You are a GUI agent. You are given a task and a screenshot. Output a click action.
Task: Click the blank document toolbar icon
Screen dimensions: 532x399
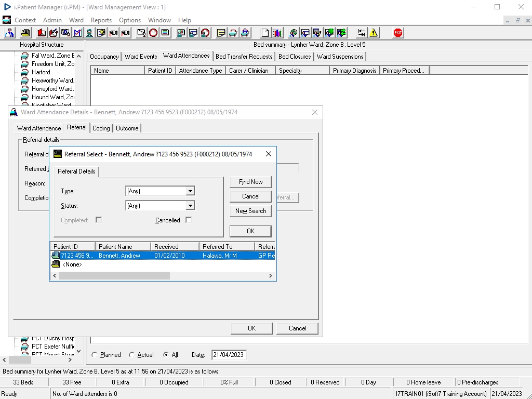[x=265, y=33]
